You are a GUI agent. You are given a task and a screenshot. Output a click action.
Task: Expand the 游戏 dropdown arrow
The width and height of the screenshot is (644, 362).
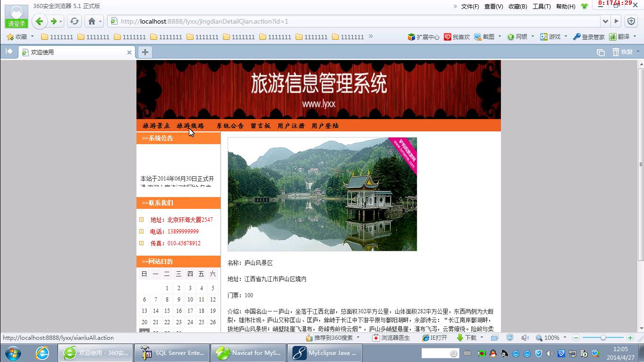pos(566,36)
